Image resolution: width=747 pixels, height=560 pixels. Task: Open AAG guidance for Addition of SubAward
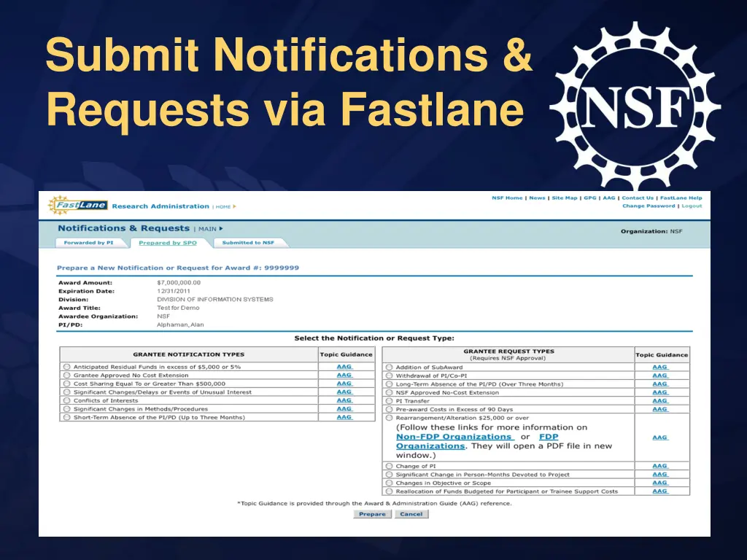660,367
